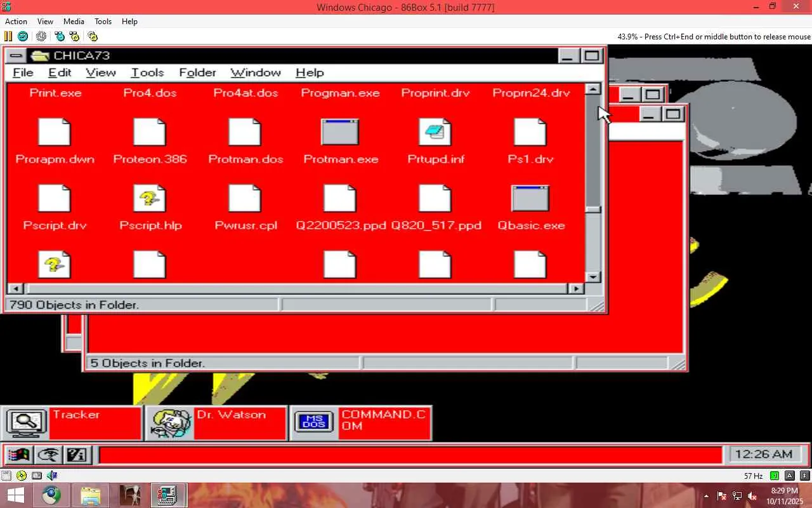812x508 pixels.
Task: Open the 86Box Media menu
Action: click(74, 22)
